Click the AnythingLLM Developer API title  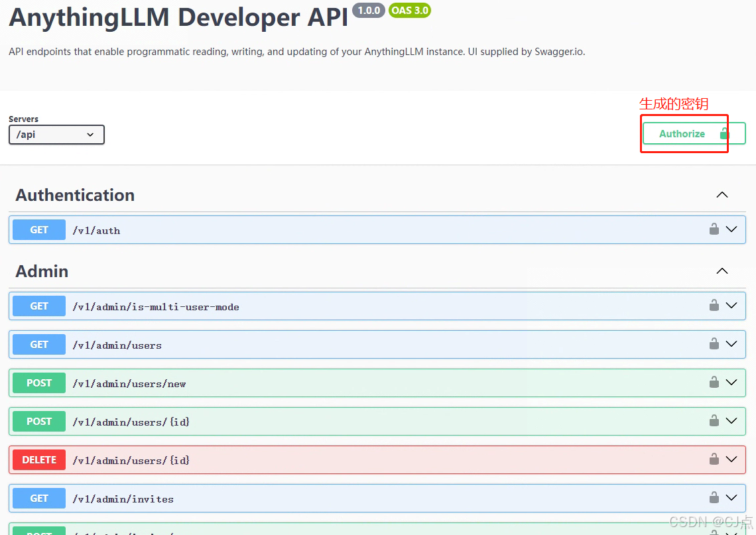[178, 17]
